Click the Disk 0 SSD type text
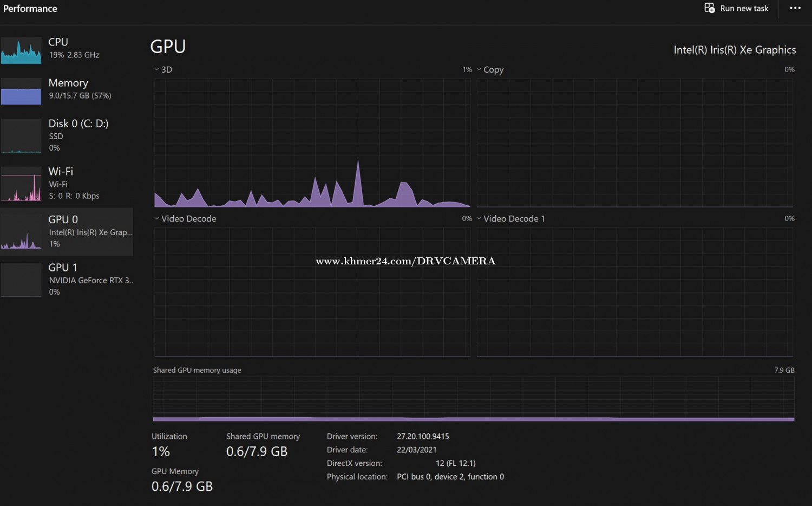Viewport: 812px width, 506px height. coord(56,137)
